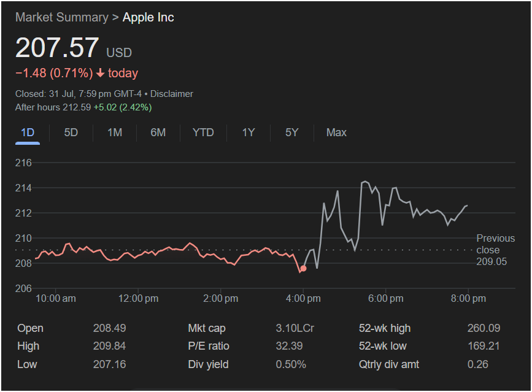The height and width of the screenshot is (392, 532).
Task: Switch to the YTD tab
Action: coord(203,133)
